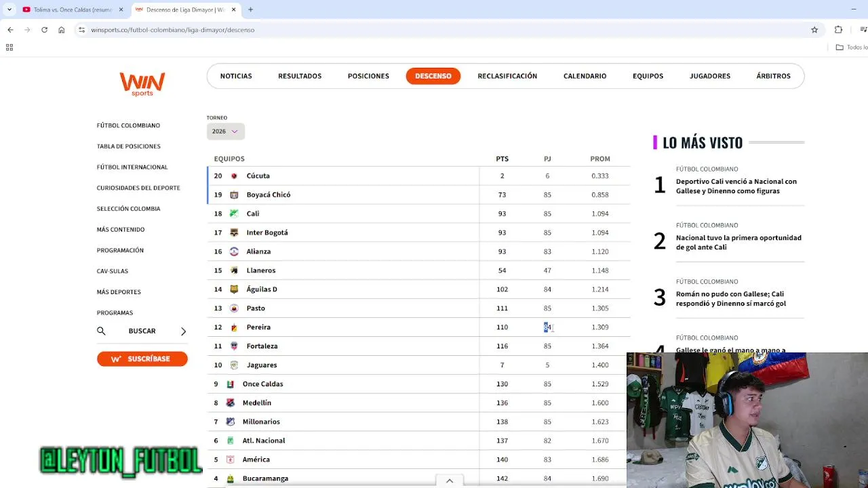Open the RESULTADOS tab
Viewport: 868px width, 488px height.
click(x=300, y=76)
